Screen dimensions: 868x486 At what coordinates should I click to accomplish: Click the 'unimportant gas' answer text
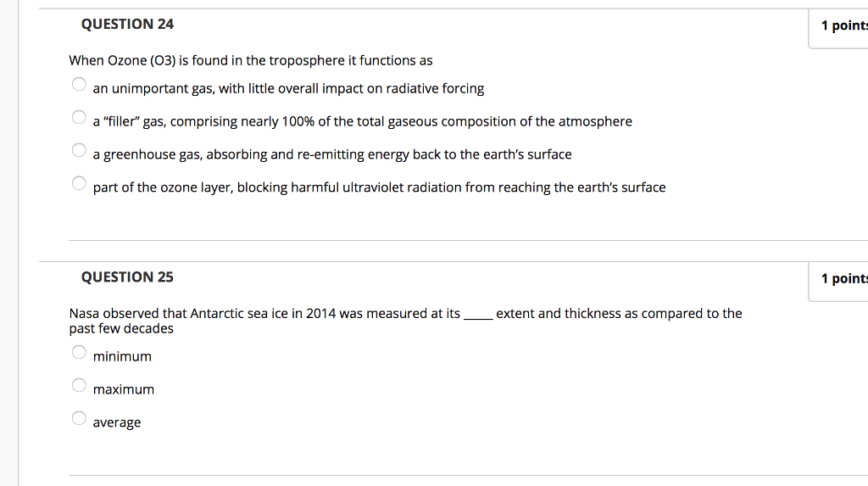[288, 89]
